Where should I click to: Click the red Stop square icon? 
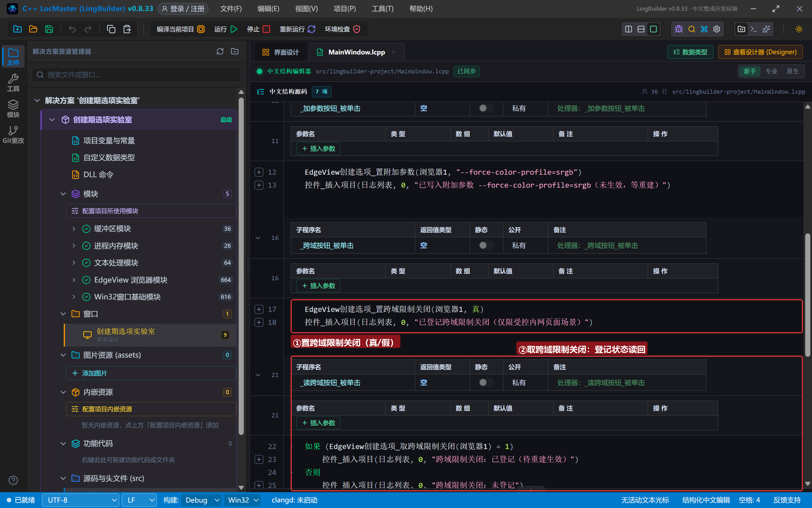point(266,29)
